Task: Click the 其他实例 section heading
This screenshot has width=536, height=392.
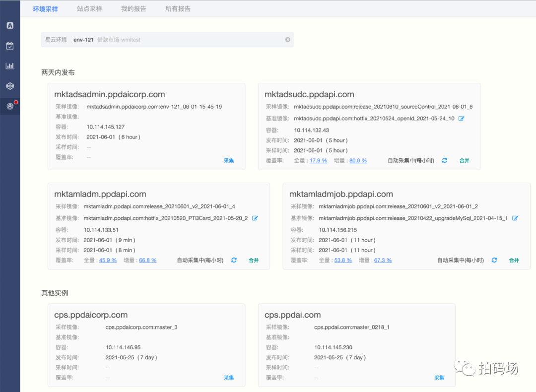Action: pos(55,293)
